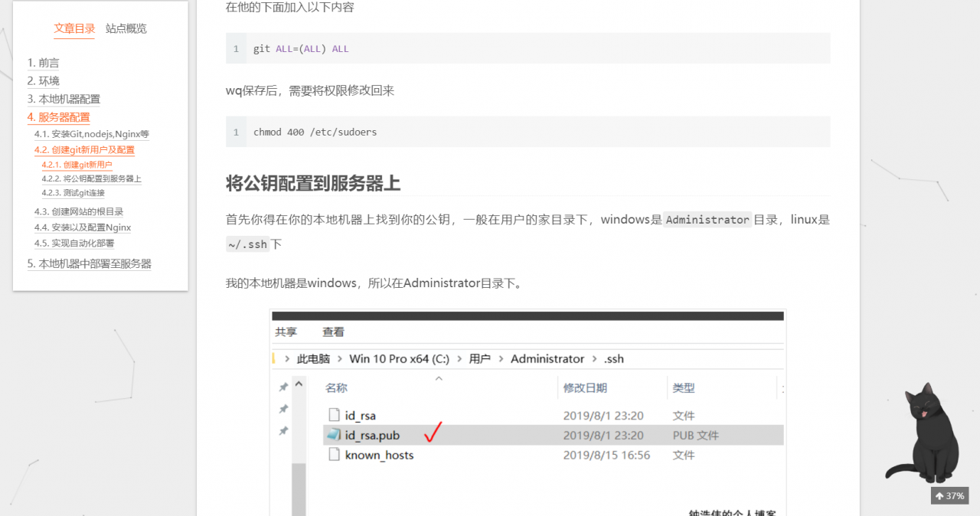Screen dimensions: 980x516
Task: Click the 将公钥配置到服务器上 heading
Action: click(313, 184)
